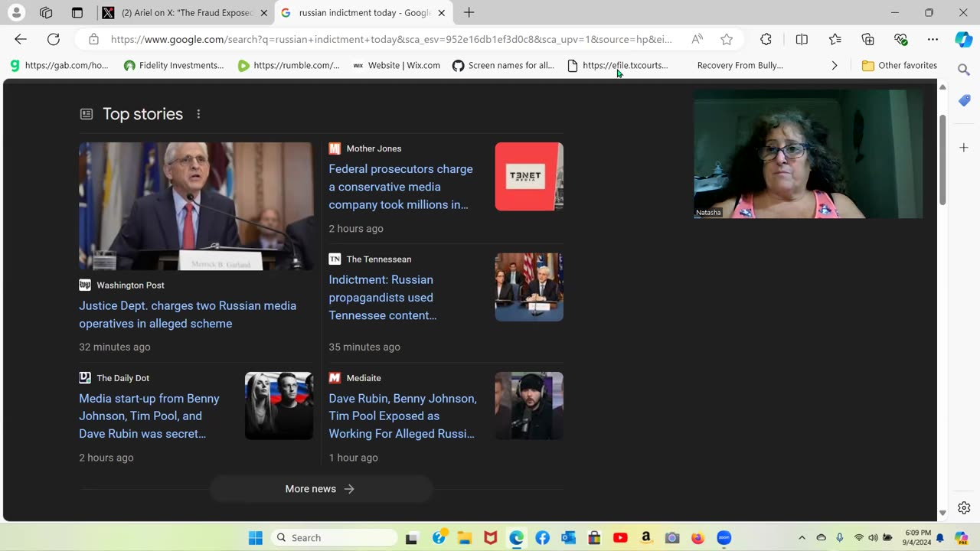980x551 pixels.
Task: Open Justice Dept. charges two Russian article
Action: (188, 315)
